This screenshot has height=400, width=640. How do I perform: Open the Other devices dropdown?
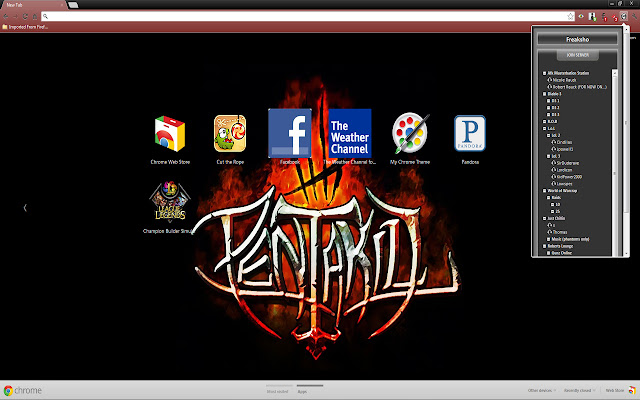(542, 391)
